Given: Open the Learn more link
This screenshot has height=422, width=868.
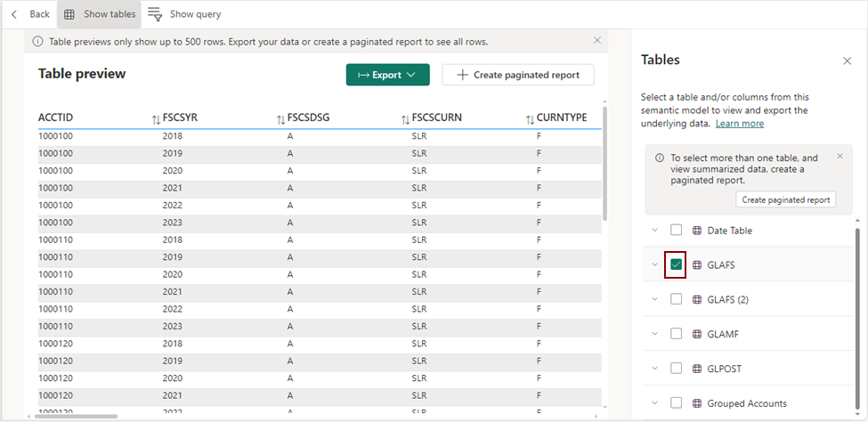Looking at the screenshot, I should click(x=739, y=124).
